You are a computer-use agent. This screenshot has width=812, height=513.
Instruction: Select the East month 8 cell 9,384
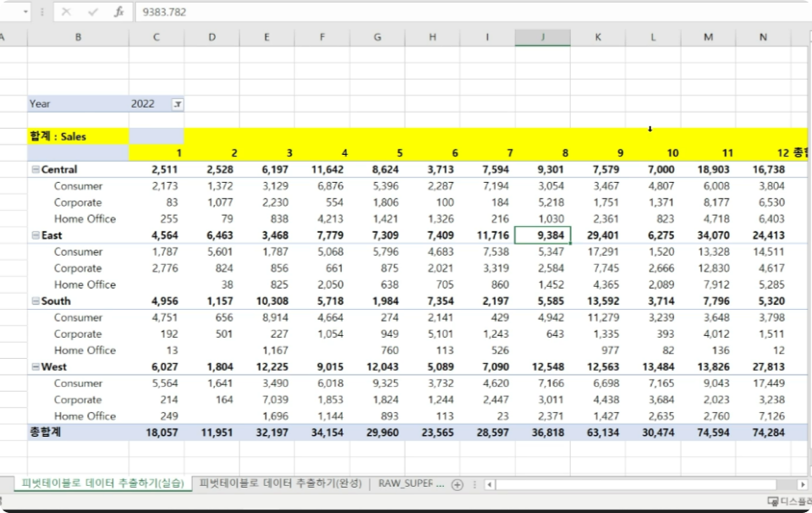(x=543, y=235)
